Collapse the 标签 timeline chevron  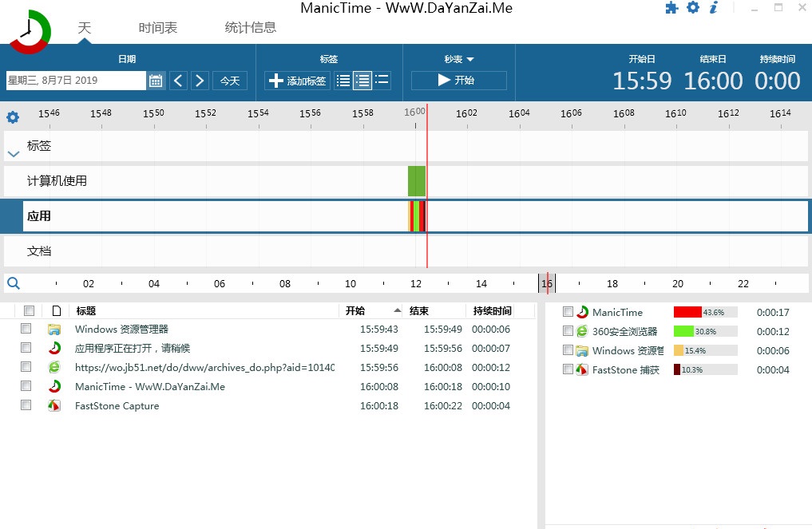pyautogui.click(x=13, y=153)
